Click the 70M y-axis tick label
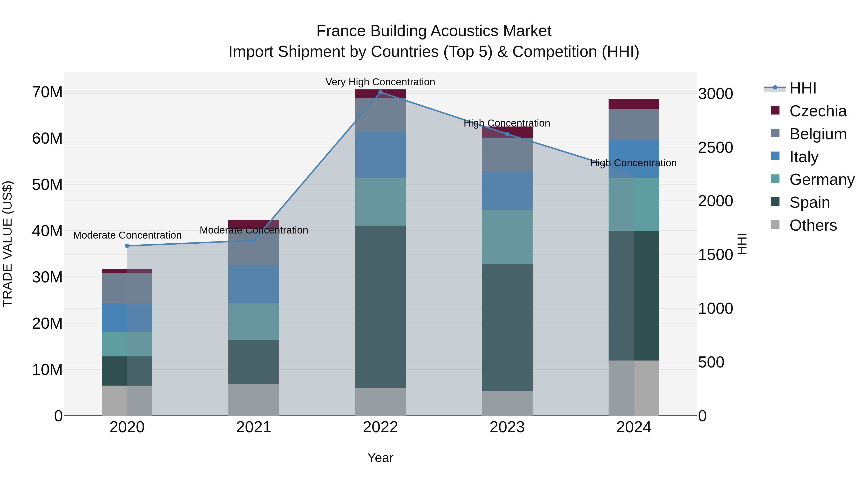 click(x=47, y=92)
